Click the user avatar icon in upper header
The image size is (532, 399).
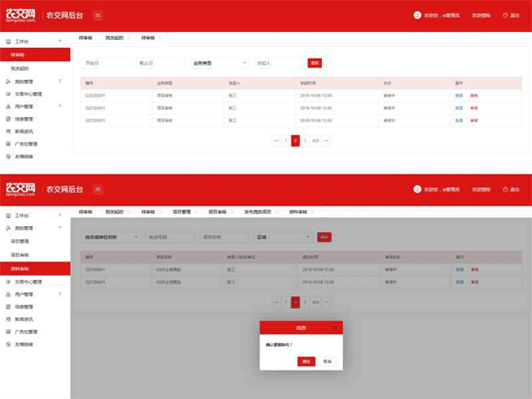click(416, 15)
